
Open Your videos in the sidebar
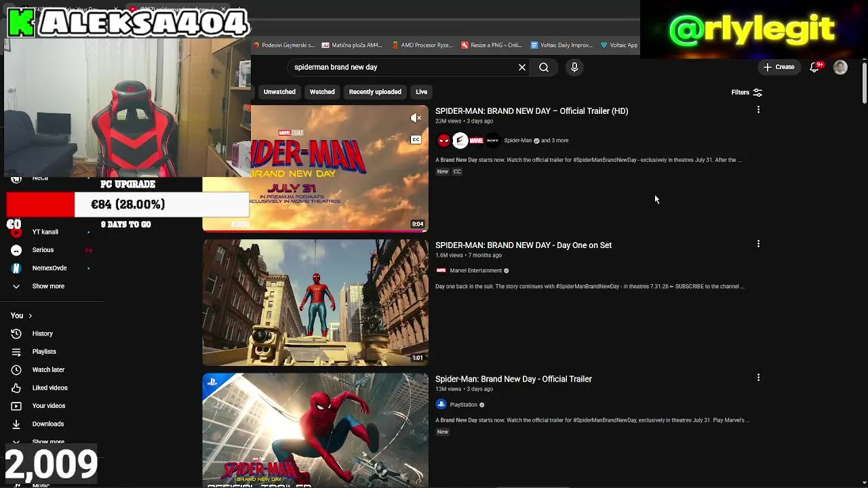coord(49,406)
